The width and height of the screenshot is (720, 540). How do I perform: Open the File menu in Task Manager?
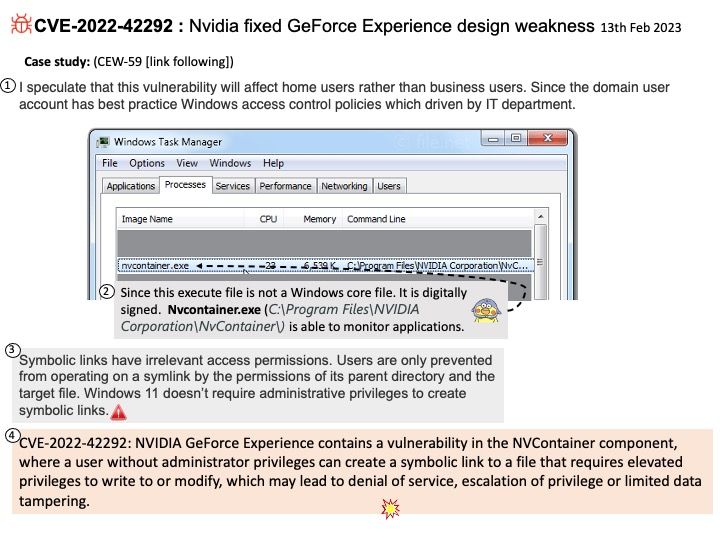click(110, 163)
